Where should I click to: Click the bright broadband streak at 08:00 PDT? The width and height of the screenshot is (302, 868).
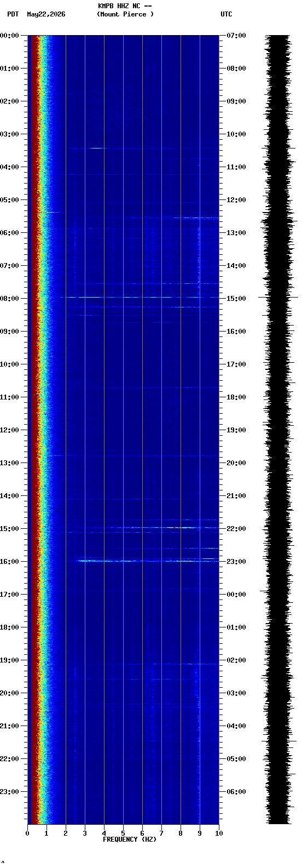pos(140,297)
